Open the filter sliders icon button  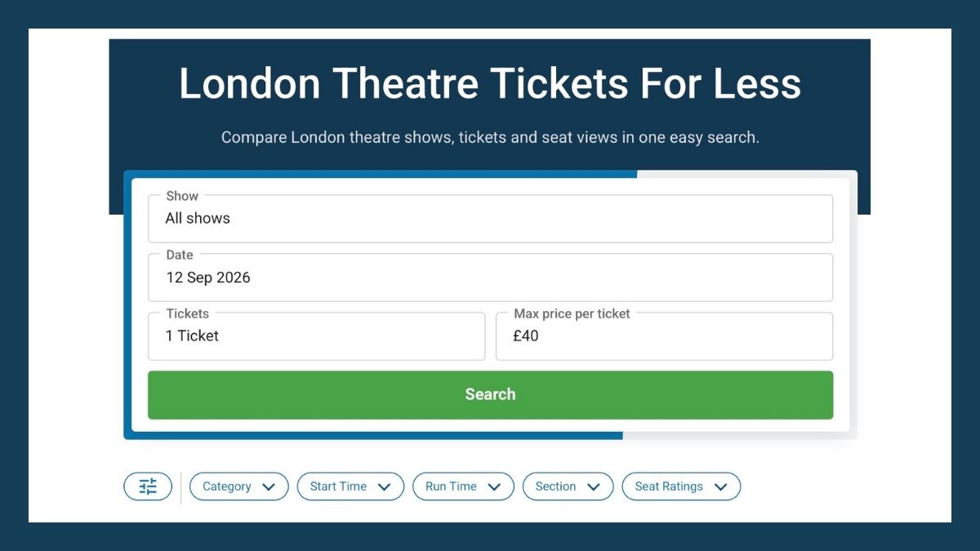148,487
